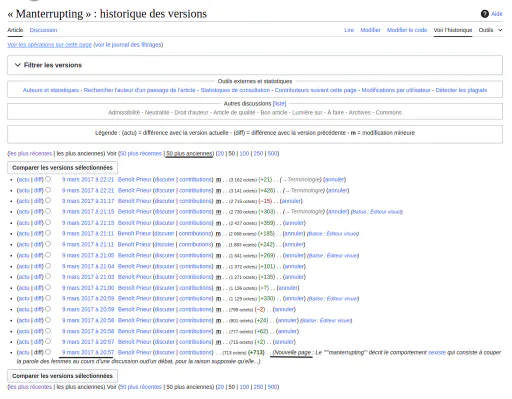The image size is (512, 399).
Task: Open Statistiques de consultation link
Action: tap(235, 90)
